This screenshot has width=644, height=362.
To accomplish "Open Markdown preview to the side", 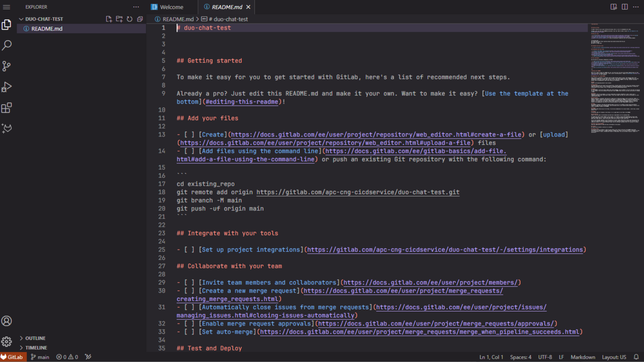I will click(613, 7).
